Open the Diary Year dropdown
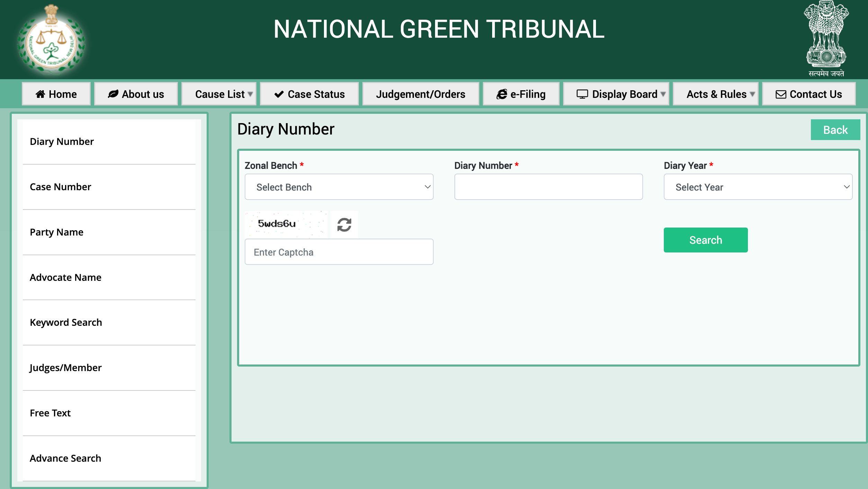This screenshot has height=489, width=868. 758,187
